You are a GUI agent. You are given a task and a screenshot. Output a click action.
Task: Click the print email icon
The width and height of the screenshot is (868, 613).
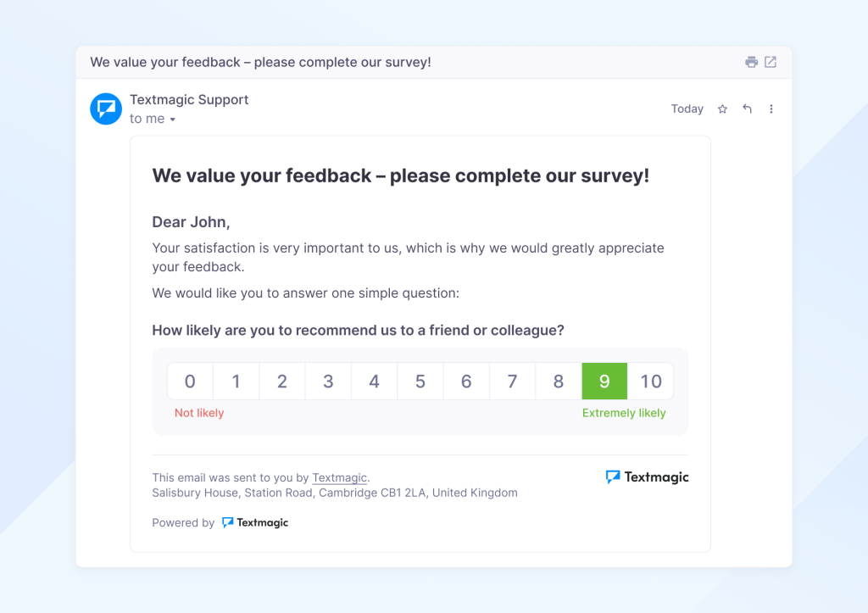click(x=751, y=62)
